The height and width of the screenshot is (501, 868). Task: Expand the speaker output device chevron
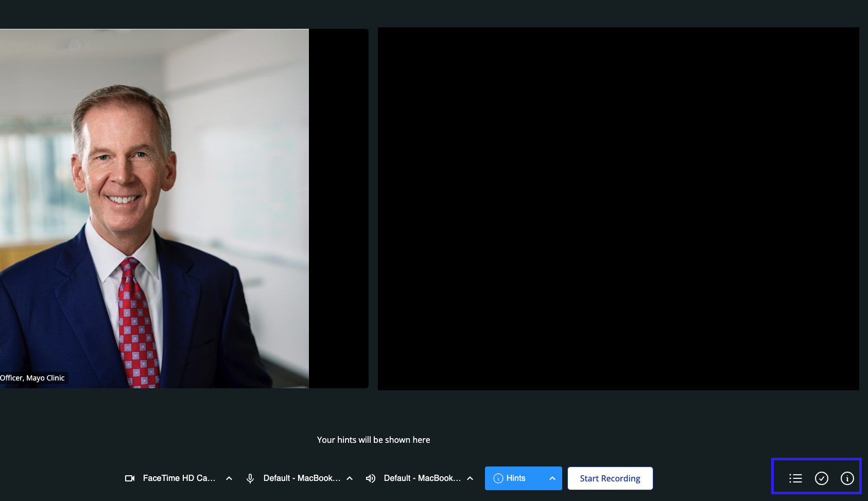(470, 478)
